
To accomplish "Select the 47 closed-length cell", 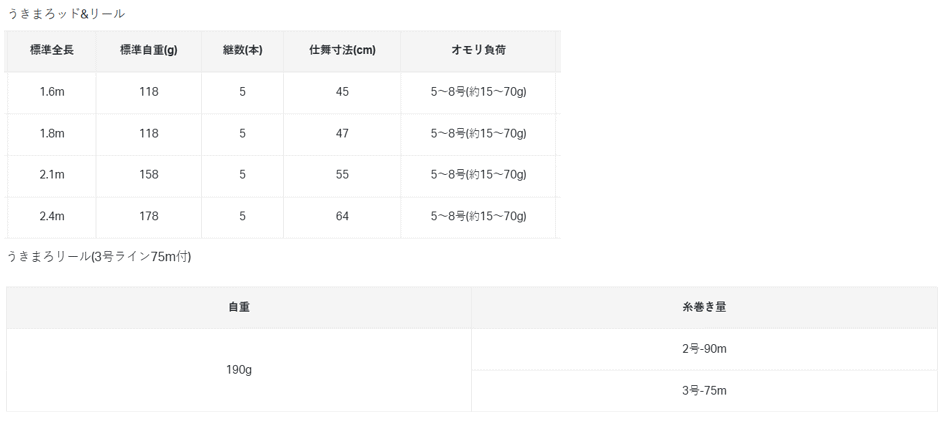I will pyautogui.click(x=342, y=133).
